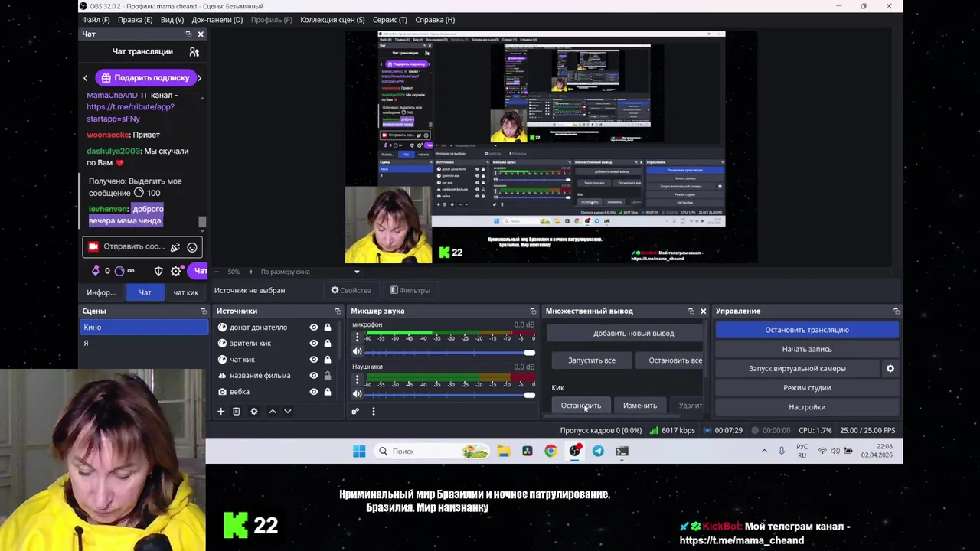Open the микрофон channel three-dot options

pos(357,337)
